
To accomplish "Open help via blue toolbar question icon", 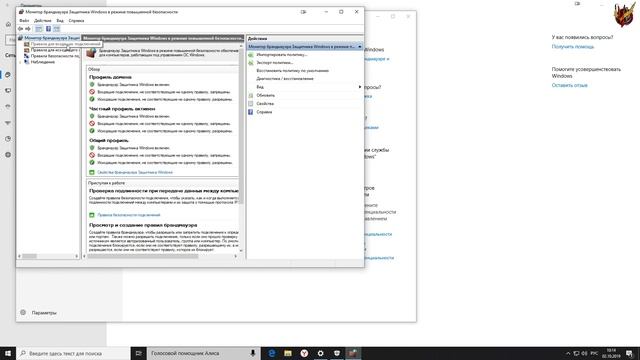I will click(48, 29).
